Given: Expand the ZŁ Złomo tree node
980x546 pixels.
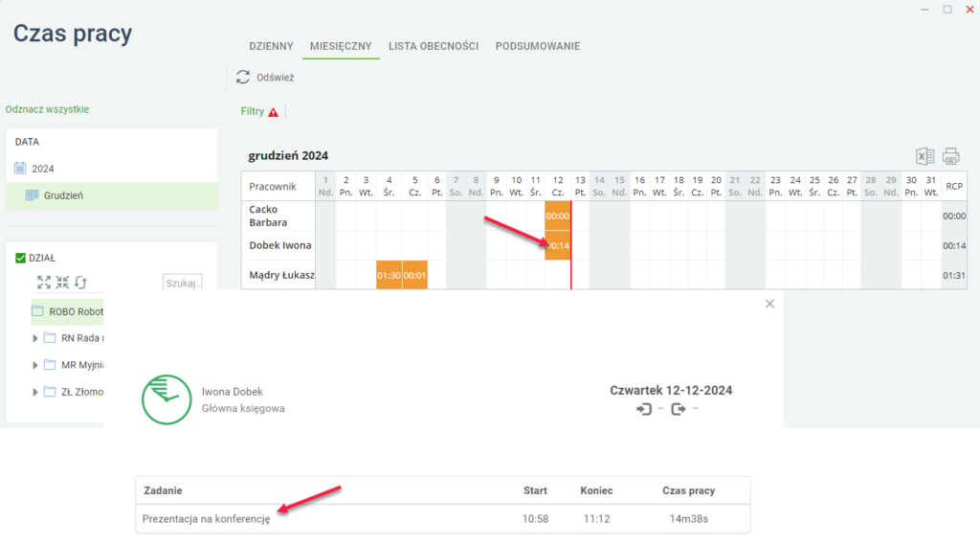Looking at the screenshot, I should pyautogui.click(x=35, y=392).
